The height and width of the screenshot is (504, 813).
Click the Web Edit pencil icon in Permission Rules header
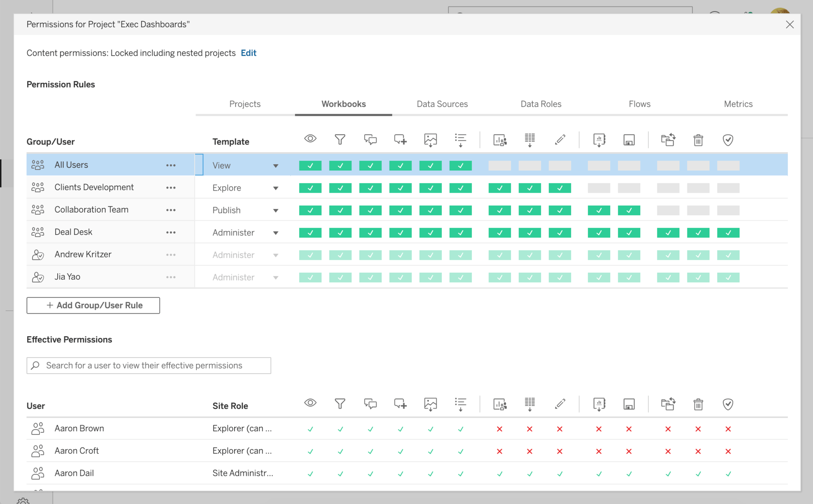560,140
